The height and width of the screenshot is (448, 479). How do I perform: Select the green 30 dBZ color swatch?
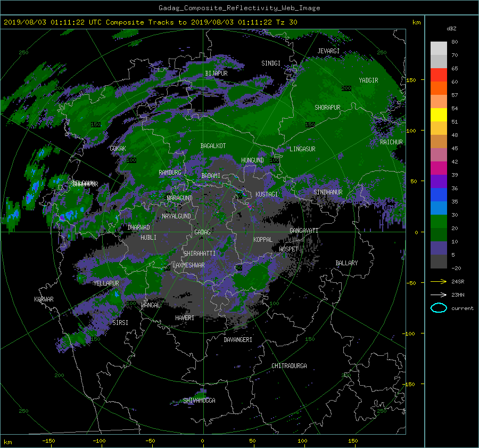pyautogui.click(x=439, y=221)
